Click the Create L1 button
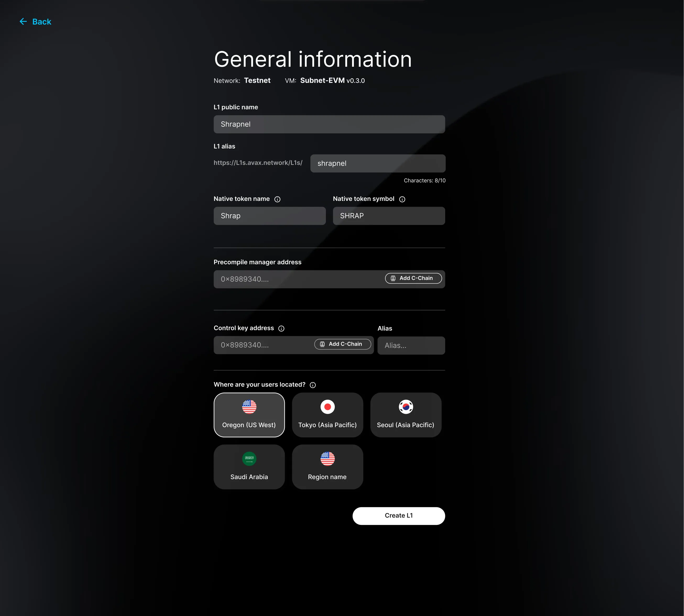Viewport: 684px width, 616px height. click(x=399, y=516)
